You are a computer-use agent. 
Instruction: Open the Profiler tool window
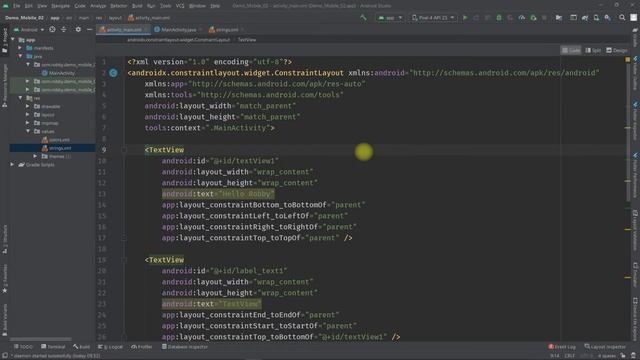142,347
